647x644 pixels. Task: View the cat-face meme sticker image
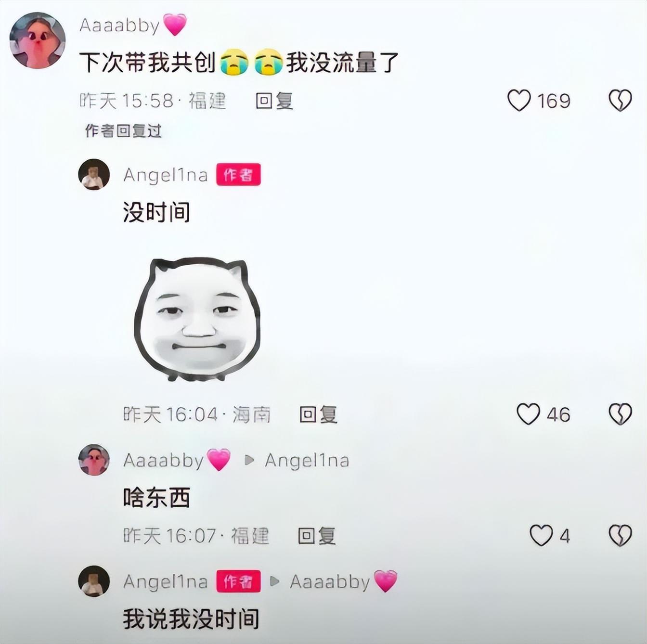[198, 319]
